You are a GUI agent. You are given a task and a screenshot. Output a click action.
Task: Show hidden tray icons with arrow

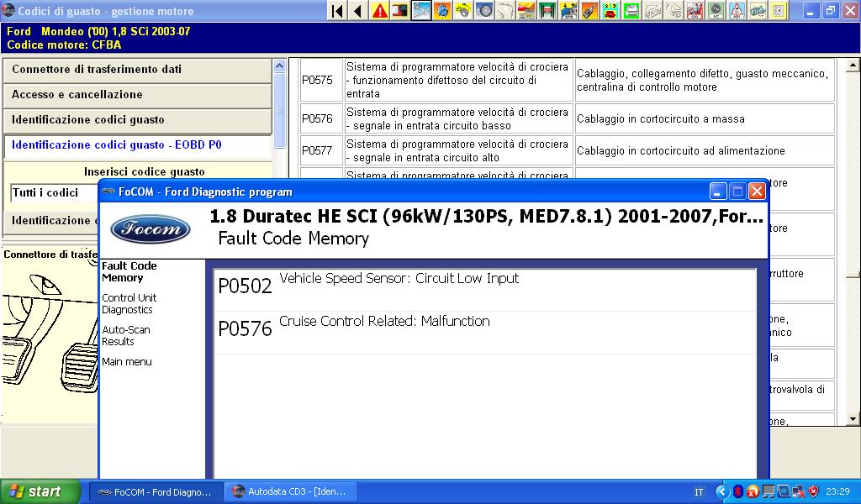721,491
